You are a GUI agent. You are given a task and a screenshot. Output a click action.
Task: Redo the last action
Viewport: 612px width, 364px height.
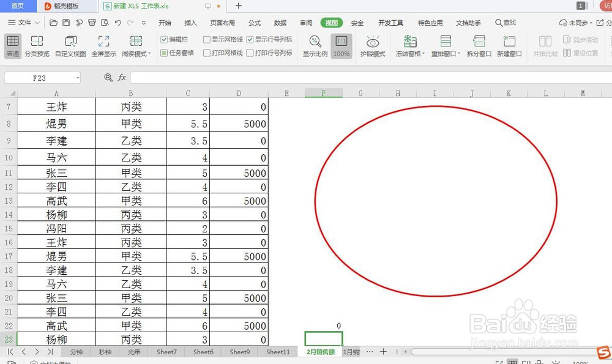pos(130,23)
